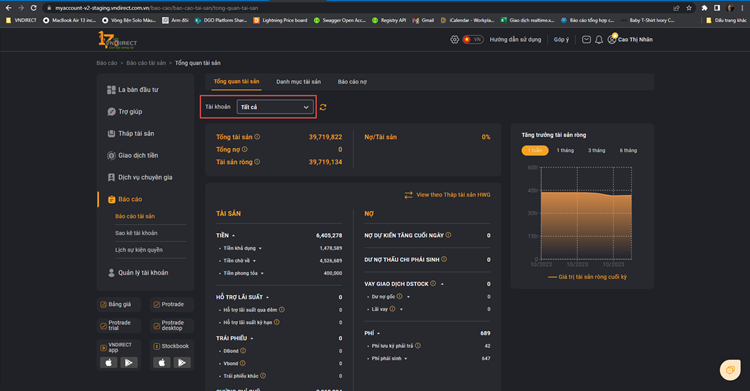This screenshot has height=391, width=750.
Task: Expand Tiền khả dụng row arrow
Action: tap(260, 248)
